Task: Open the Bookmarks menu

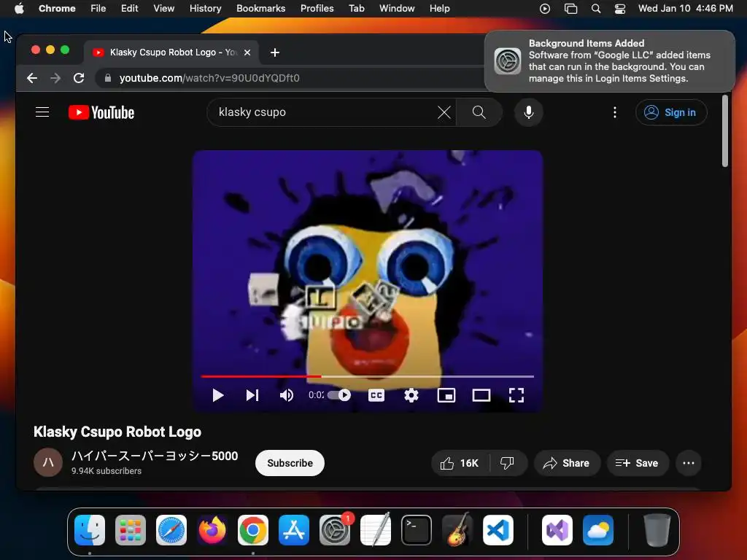Action: pos(260,8)
